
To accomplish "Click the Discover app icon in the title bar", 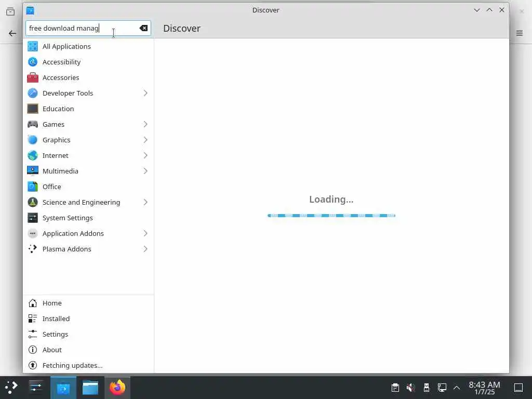I will (30, 10).
